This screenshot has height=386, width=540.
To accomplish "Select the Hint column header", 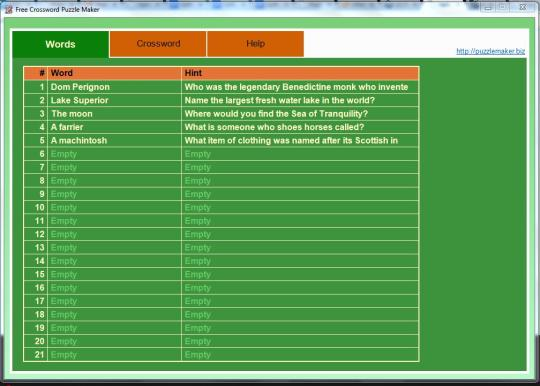I will [300, 73].
